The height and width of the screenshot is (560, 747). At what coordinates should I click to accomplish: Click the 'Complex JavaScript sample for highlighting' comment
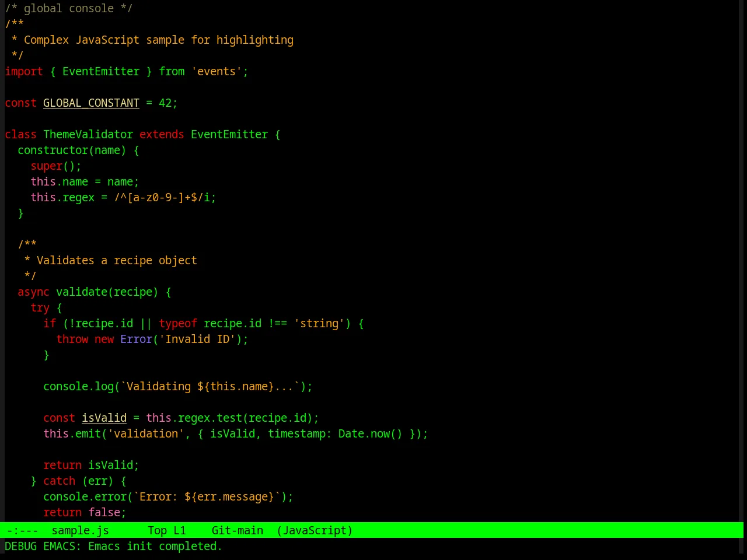159,40
